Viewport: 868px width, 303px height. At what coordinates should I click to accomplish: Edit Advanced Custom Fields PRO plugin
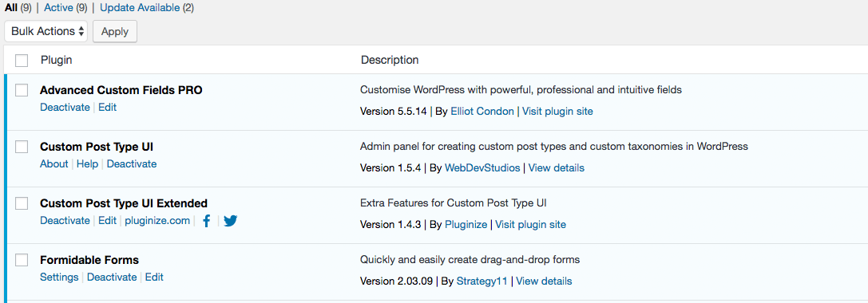tap(107, 108)
